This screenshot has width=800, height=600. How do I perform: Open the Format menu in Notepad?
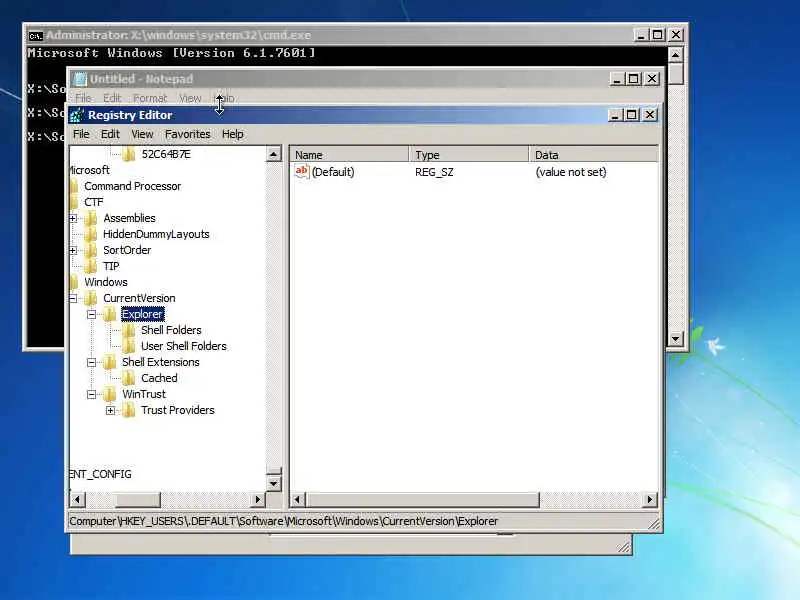(x=150, y=98)
